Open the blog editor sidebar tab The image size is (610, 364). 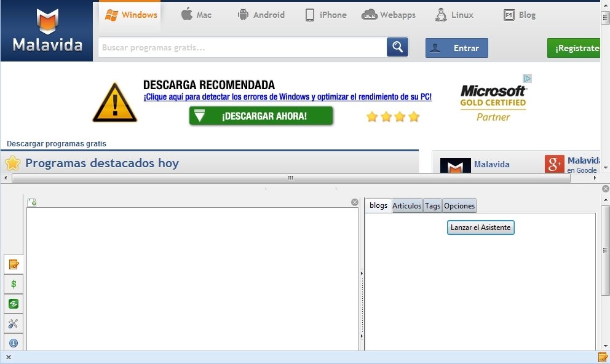[14, 264]
